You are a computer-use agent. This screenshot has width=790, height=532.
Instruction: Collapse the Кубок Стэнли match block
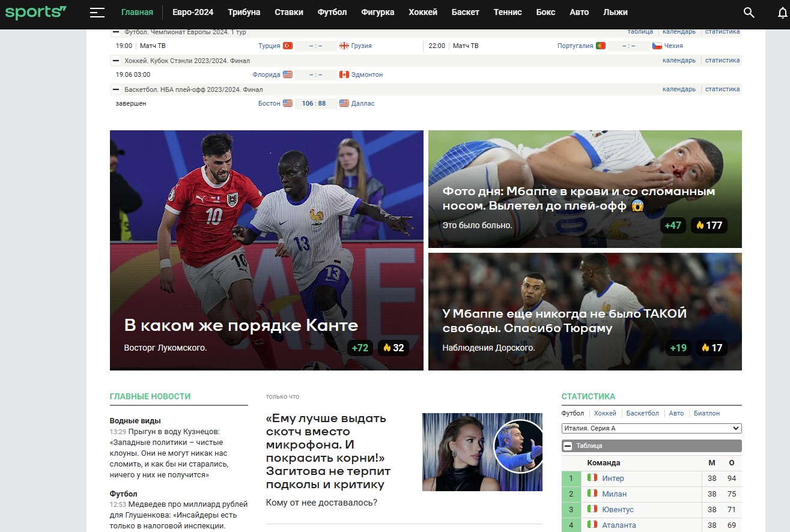[x=116, y=61]
